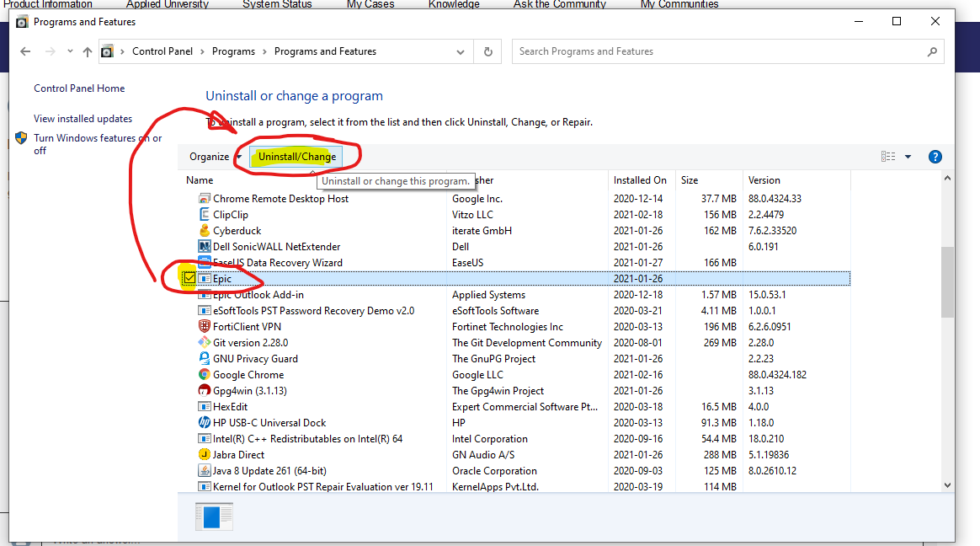The height and width of the screenshot is (546, 980).
Task: Expand breadcrumb chevron after Programs
Action: coord(265,52)
